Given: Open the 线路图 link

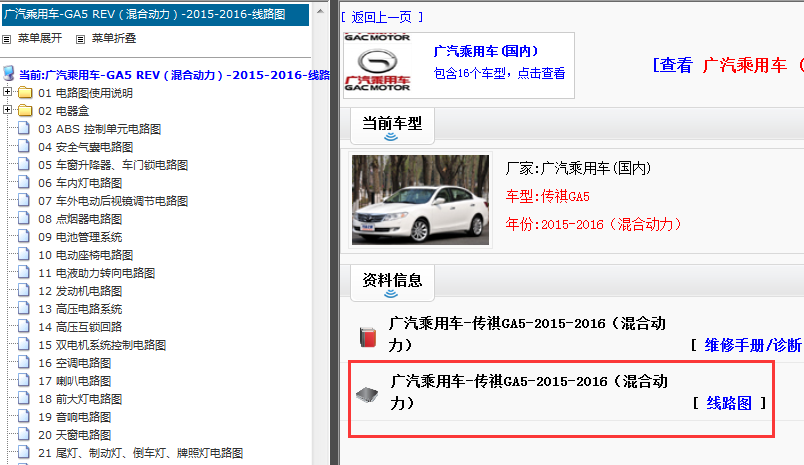Looking at the screenshot, I should tap(729, 403).
